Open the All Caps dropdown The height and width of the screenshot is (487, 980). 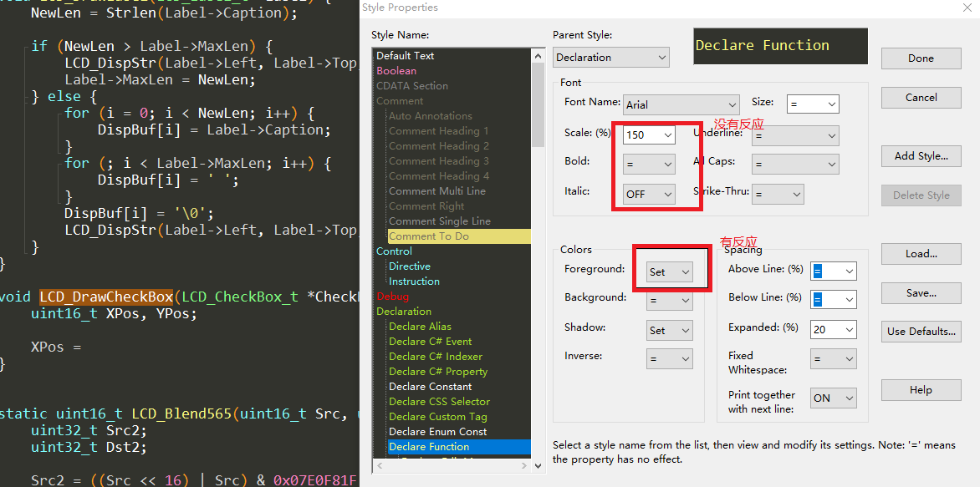(x=795, y=165)
